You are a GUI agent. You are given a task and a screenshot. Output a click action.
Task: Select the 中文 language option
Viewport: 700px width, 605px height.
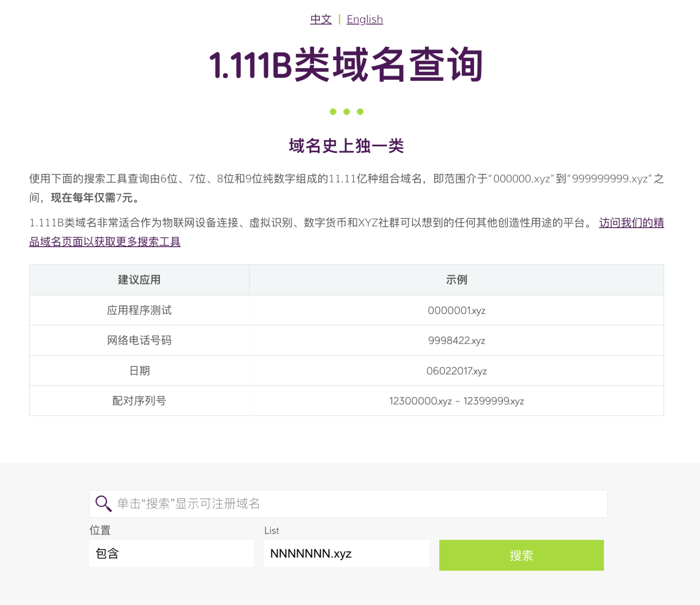[x=320, y=19]
